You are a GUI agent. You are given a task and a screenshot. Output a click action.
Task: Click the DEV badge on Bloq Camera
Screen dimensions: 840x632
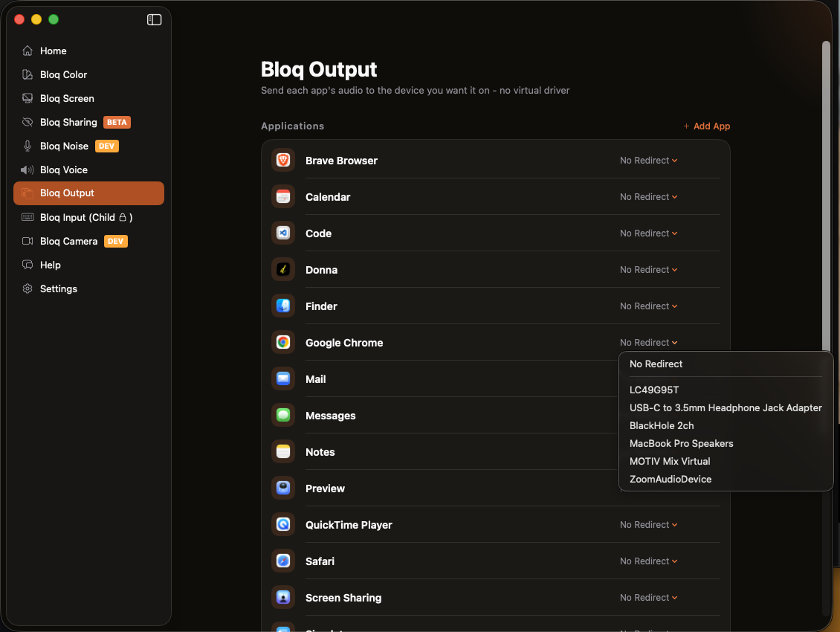pos(116,241)
